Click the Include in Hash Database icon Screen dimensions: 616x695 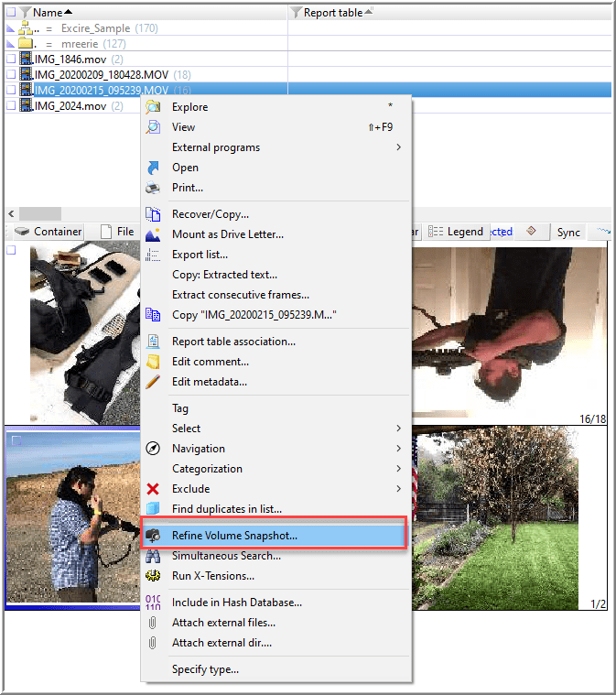(153, 603)
